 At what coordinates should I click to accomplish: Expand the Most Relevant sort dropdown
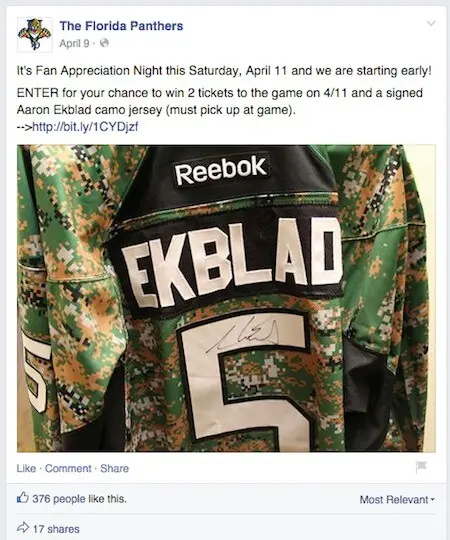point(397,499)
